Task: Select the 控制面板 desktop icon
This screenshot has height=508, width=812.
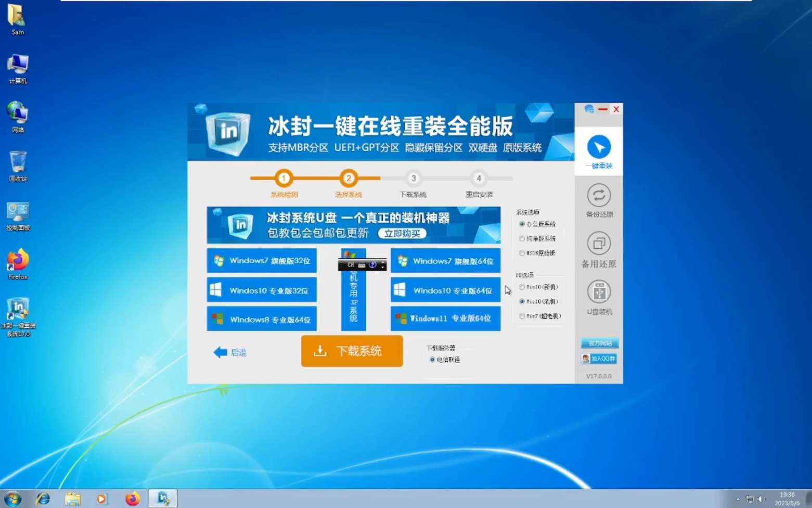Action: point(18,216)
